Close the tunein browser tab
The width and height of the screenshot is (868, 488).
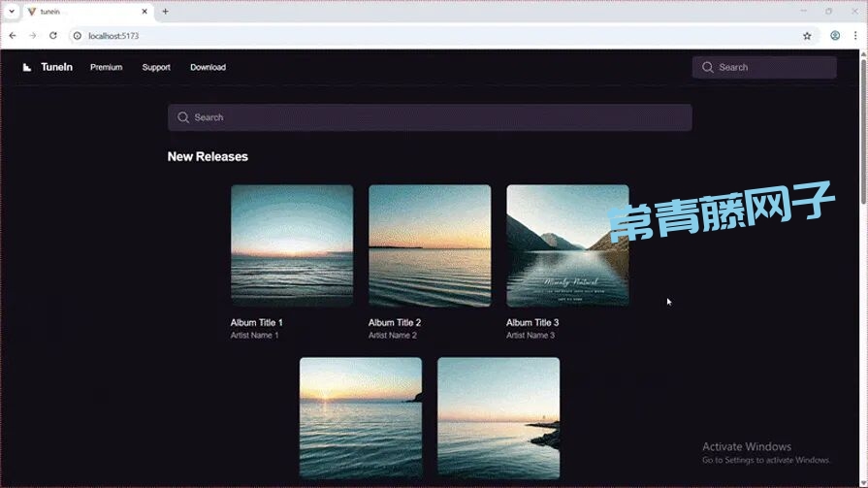(145, 12)
